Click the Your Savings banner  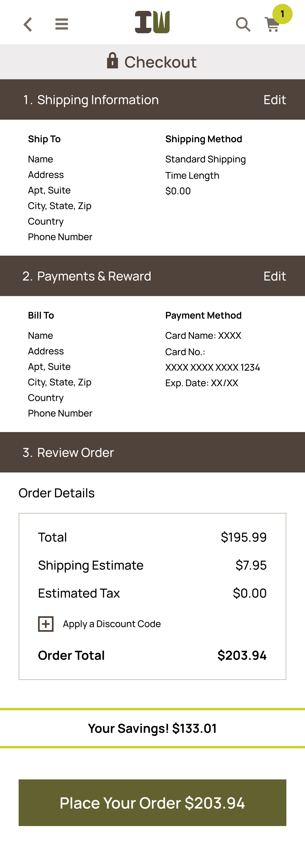tap(152, 729)
